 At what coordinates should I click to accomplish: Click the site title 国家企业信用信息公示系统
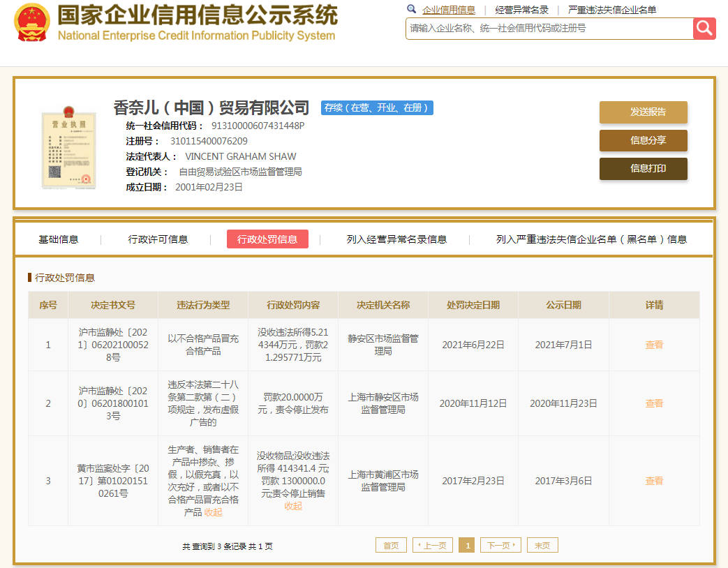(198, 15)
